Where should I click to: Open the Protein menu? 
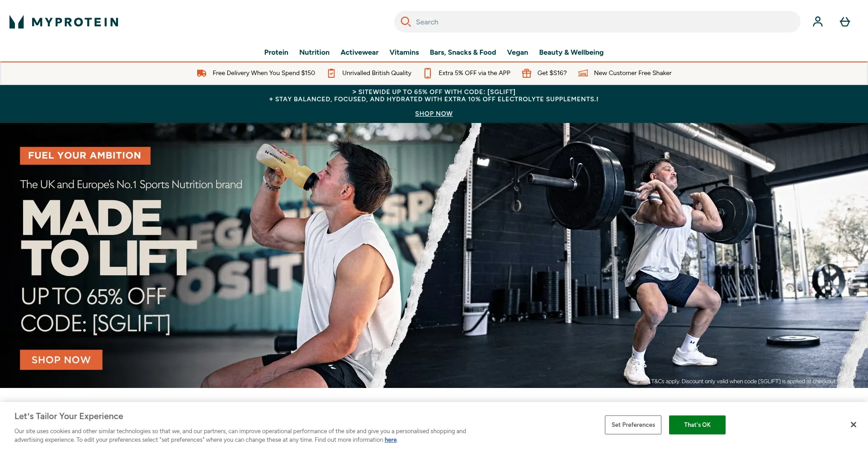[x=276, y=52]
